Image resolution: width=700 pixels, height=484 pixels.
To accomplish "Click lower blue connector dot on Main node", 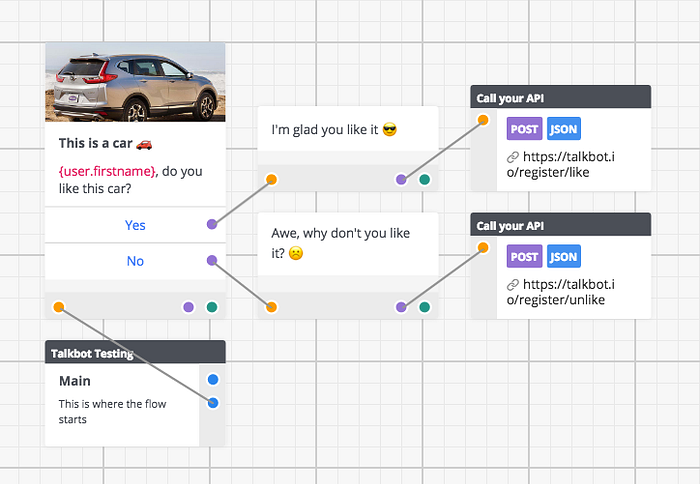I will pos(213,403).
